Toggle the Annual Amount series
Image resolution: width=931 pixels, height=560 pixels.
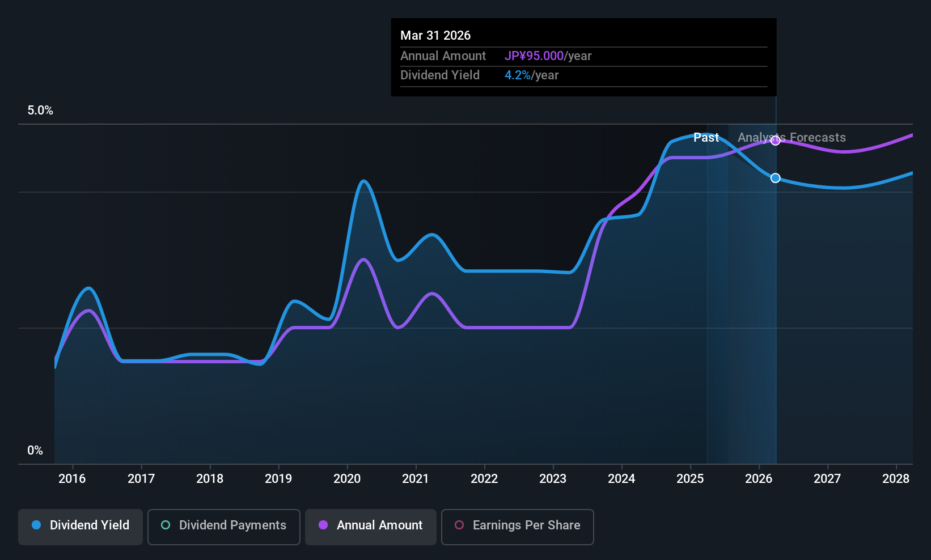click(371, 527)
